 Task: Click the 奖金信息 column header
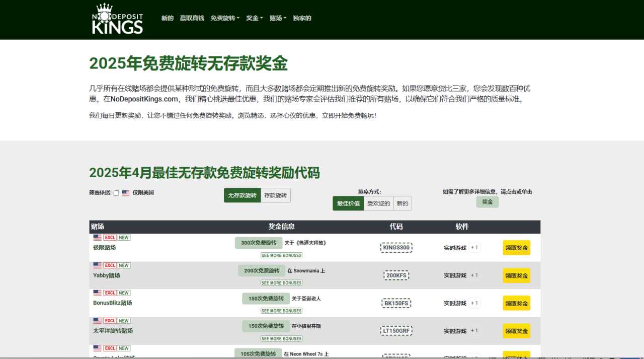[x=282, y=227]
